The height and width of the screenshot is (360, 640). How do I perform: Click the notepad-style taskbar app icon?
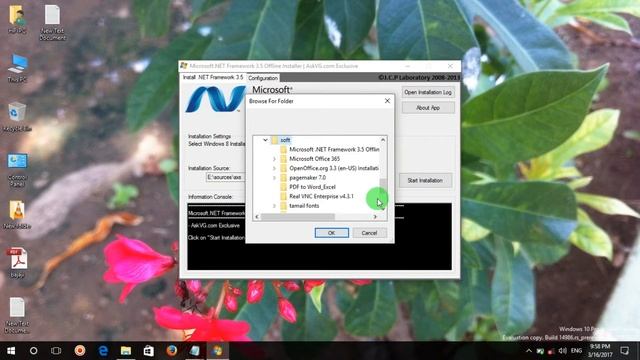point(195,351)
